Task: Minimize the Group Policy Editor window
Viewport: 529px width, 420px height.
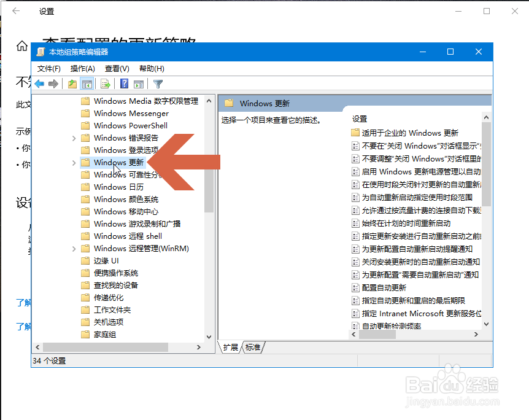Action: click(423, 52)
